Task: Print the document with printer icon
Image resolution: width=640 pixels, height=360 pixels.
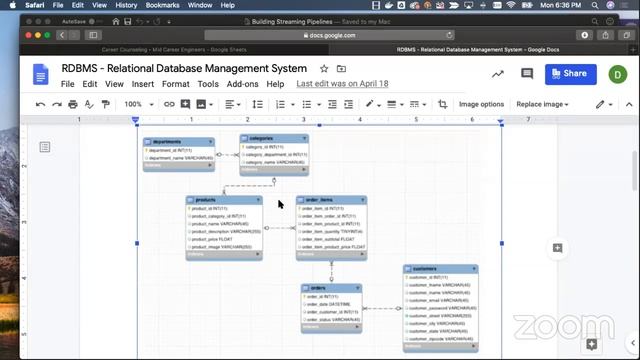Action: point(73,104)
